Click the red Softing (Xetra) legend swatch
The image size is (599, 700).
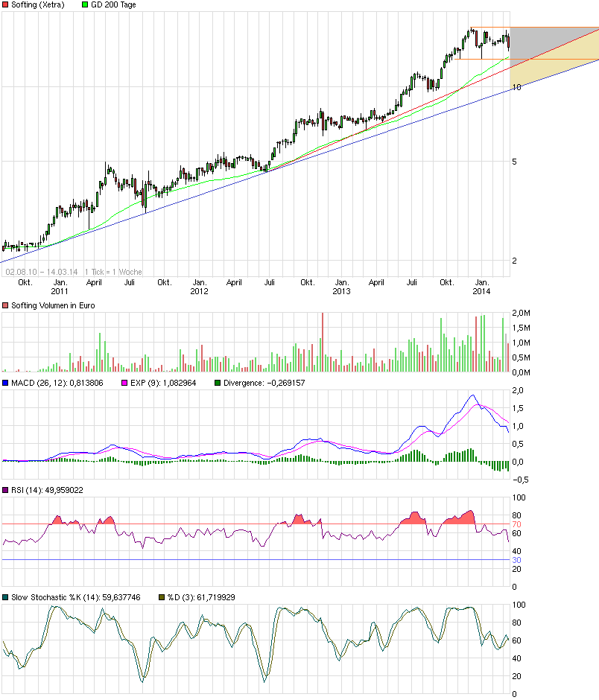(x=5, y=5)
